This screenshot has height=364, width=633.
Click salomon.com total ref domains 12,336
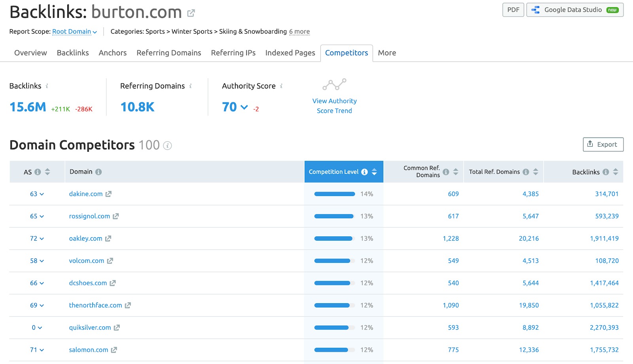(529, 350)
